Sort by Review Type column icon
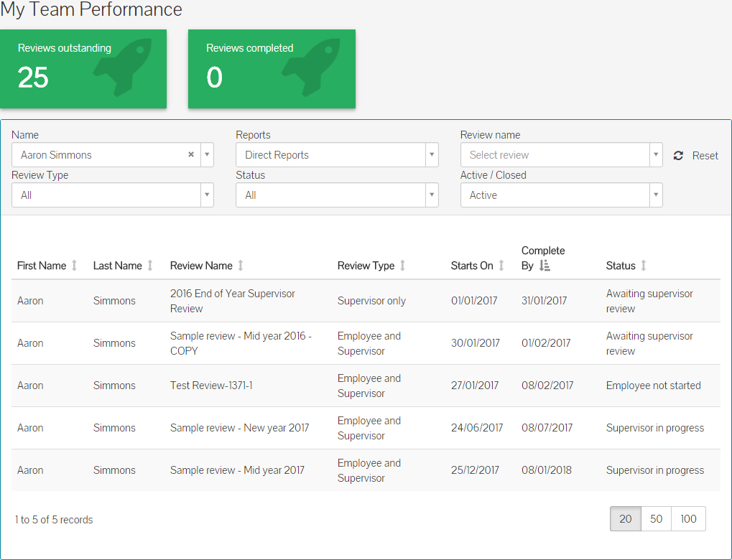Image resolution: width=732 pixels, height=560 pixels. pyautogui.click(x=403, y=266)
